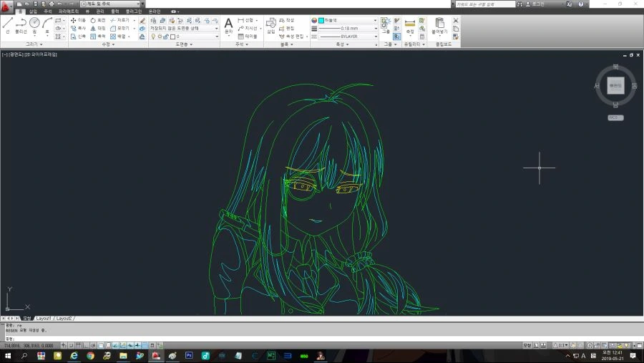Screen dimensions: 644x363
Task: Open the lineweight 0.18 mm dropdown
Action: (x=348, y=29)
